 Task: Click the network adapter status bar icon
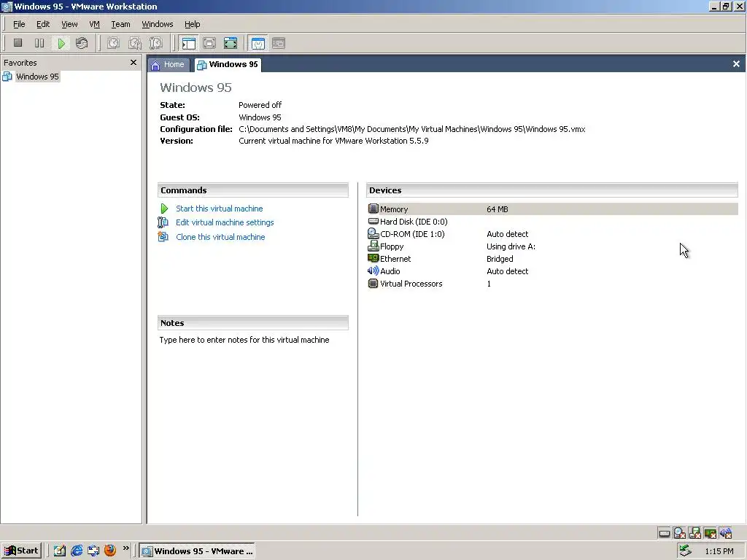click(710, 533)
